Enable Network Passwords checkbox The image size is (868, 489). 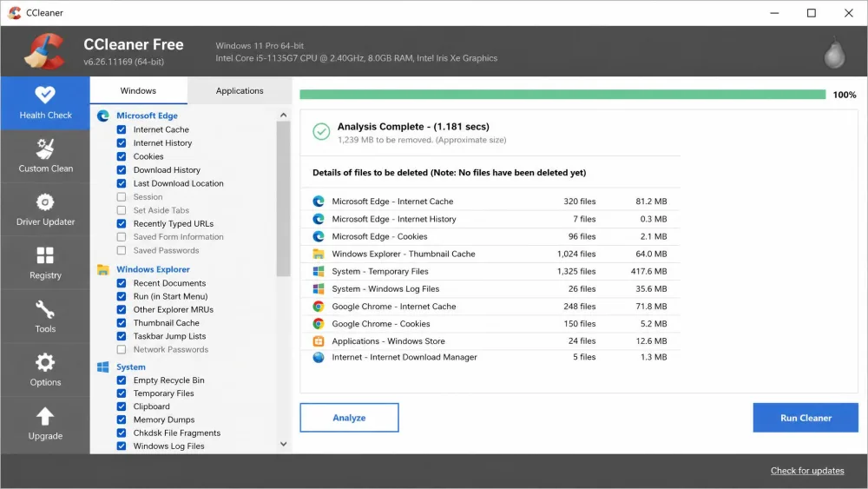[122, 349]
